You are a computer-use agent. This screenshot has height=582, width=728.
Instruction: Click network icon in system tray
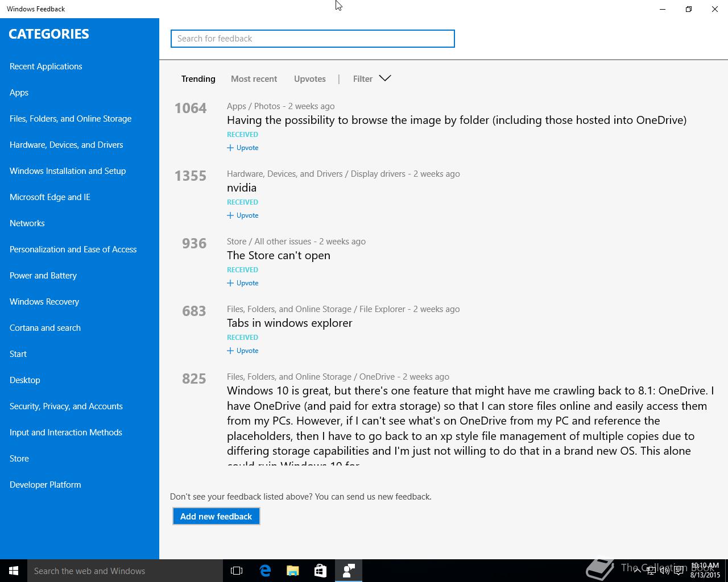tap(651, 571)
